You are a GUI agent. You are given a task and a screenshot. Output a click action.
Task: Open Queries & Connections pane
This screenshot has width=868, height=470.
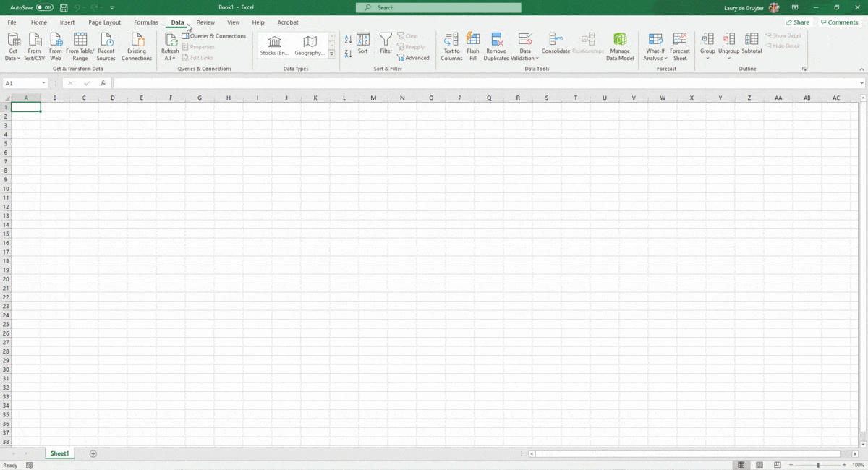tap(214, 36)
